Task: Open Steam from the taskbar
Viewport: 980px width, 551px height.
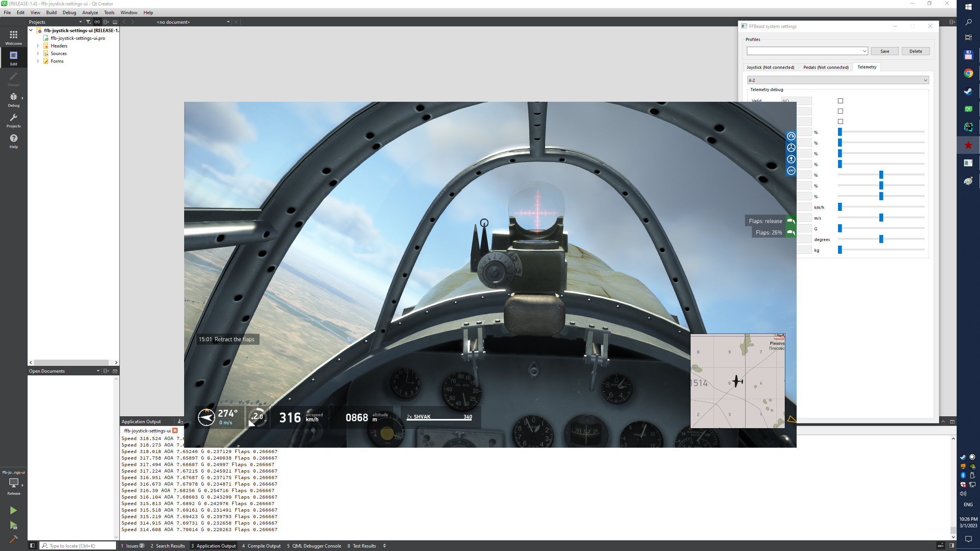Action: [x=968, y=91]
